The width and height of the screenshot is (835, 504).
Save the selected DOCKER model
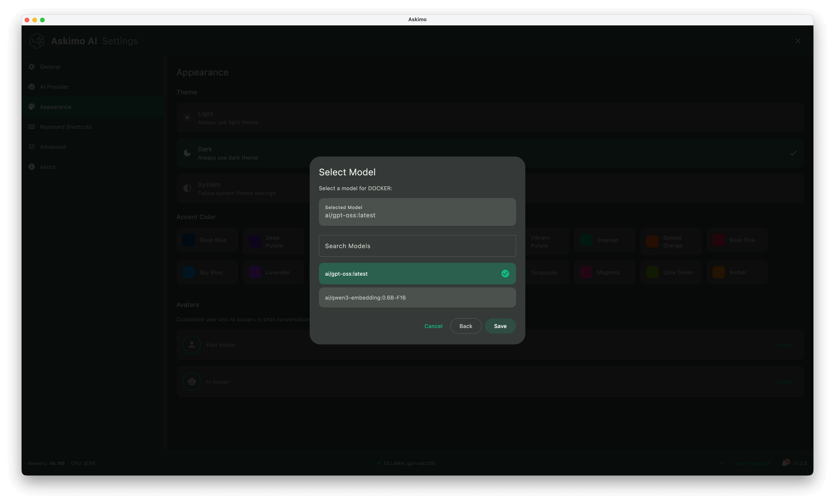(x=500, y=326)
